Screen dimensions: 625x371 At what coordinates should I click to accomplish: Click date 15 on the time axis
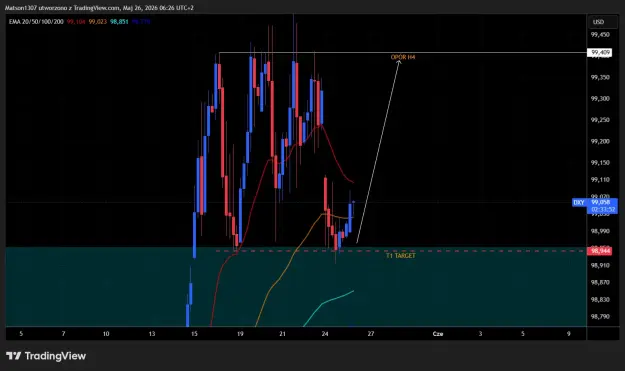click(x=194, y=334)
